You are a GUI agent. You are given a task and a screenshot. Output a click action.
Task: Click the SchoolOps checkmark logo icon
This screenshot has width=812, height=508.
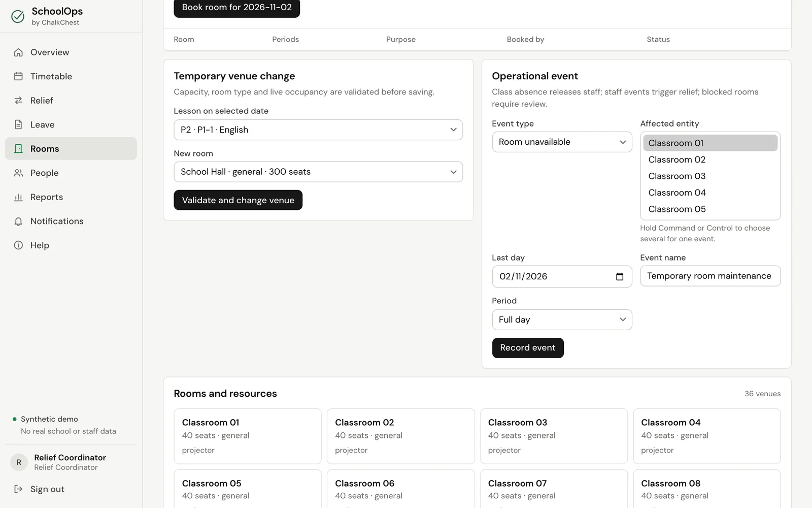point(18,16)
